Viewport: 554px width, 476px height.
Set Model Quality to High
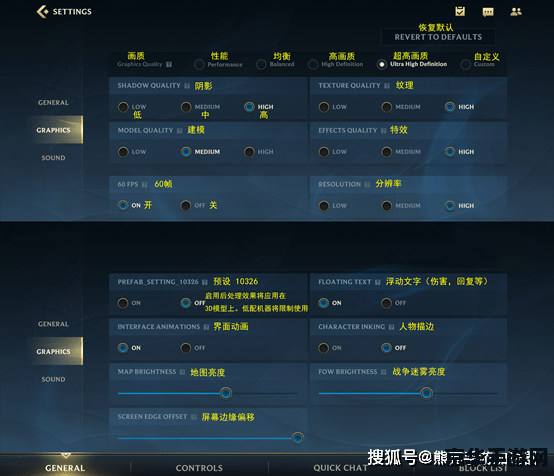click(x=249, y=152)
